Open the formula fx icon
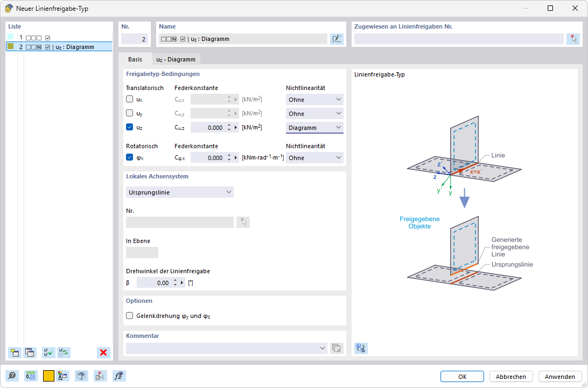Viewport: 588px width, 388px height. pyautogui.click(x=119, y=376)
